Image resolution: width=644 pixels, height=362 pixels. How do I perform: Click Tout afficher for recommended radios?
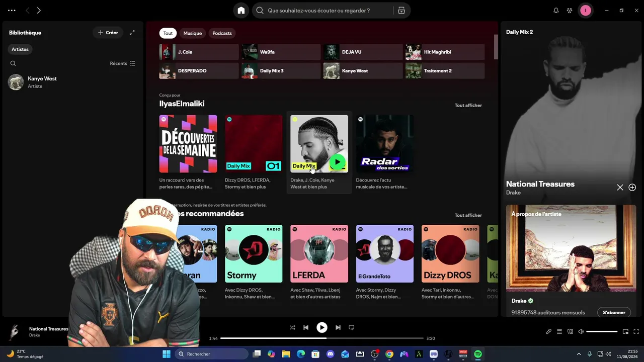point(468,215)
